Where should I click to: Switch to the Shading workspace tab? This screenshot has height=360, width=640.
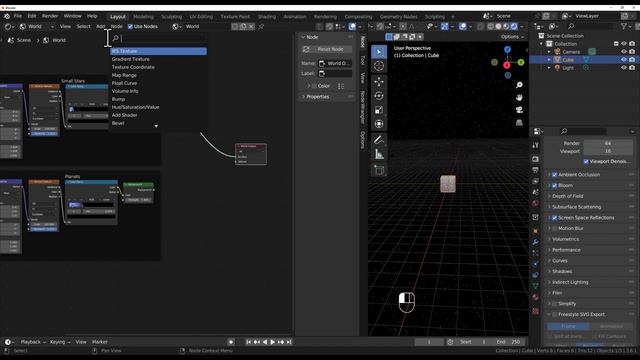(x=267, y=17)
